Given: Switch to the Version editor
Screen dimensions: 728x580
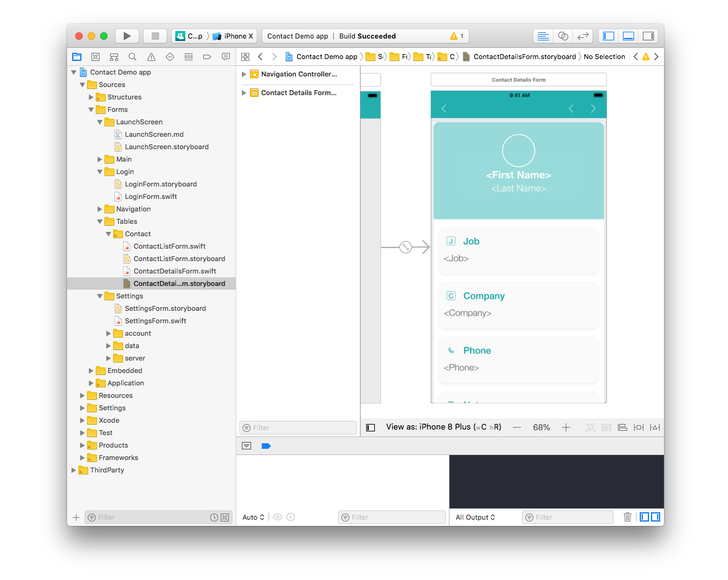Looking at the screenshot, I should coord(583,36).
